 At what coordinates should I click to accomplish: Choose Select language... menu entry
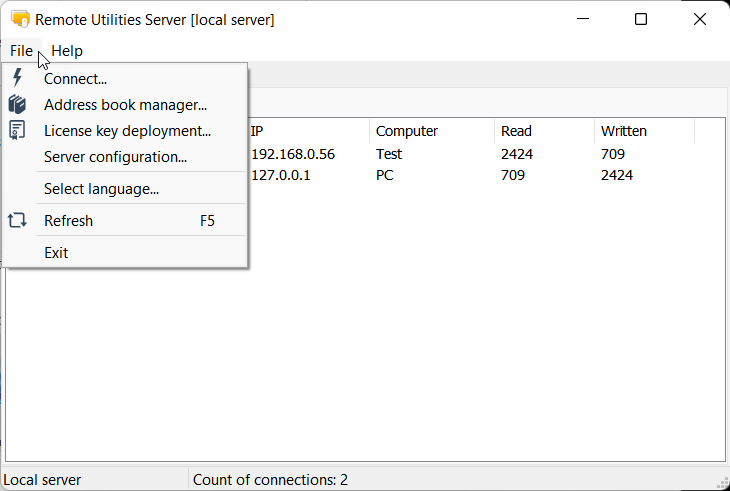tap(101, 189)
